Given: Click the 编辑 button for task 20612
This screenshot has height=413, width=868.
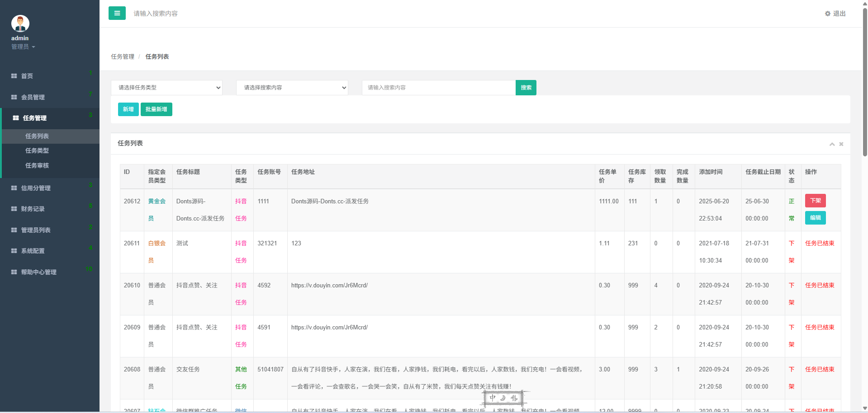Looking at the screenshot, I should click(x=816, y=218).
